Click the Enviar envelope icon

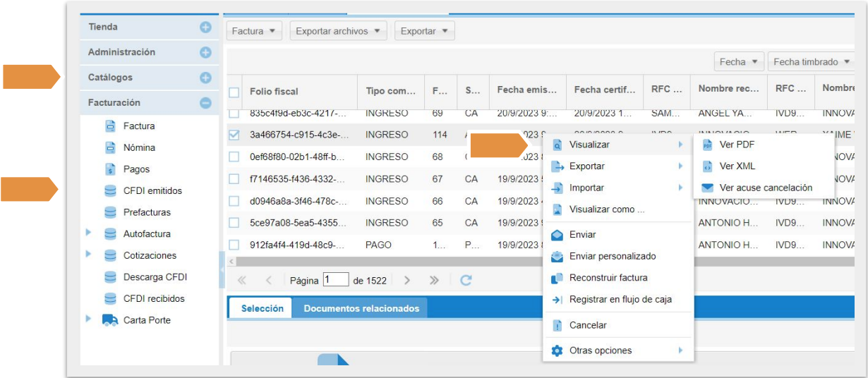pyautogui.click(x=557, y=235)
